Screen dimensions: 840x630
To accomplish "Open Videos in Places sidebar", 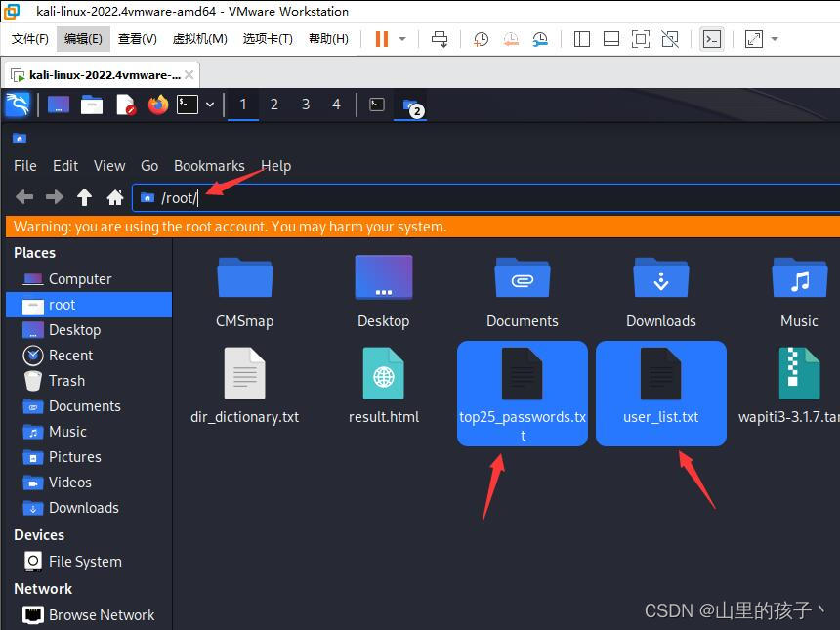I will (x=89, y=483).
